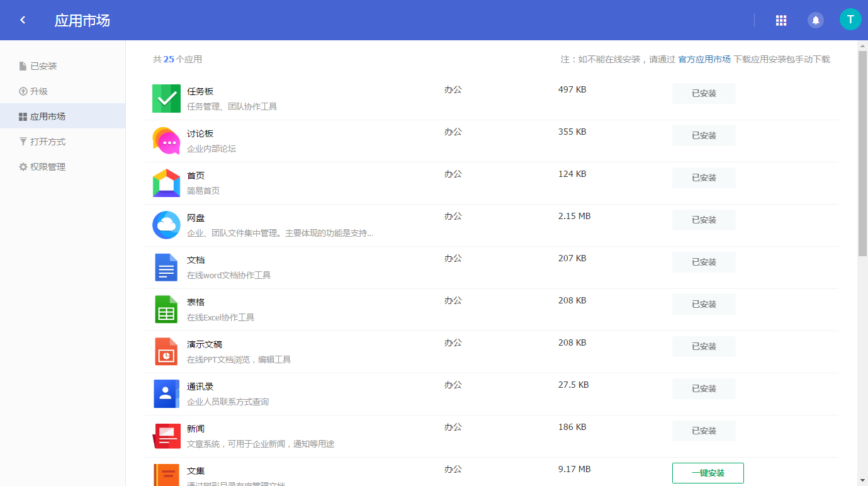
Task: Click the 通讯录 app name
Action: tap(200, 387)
